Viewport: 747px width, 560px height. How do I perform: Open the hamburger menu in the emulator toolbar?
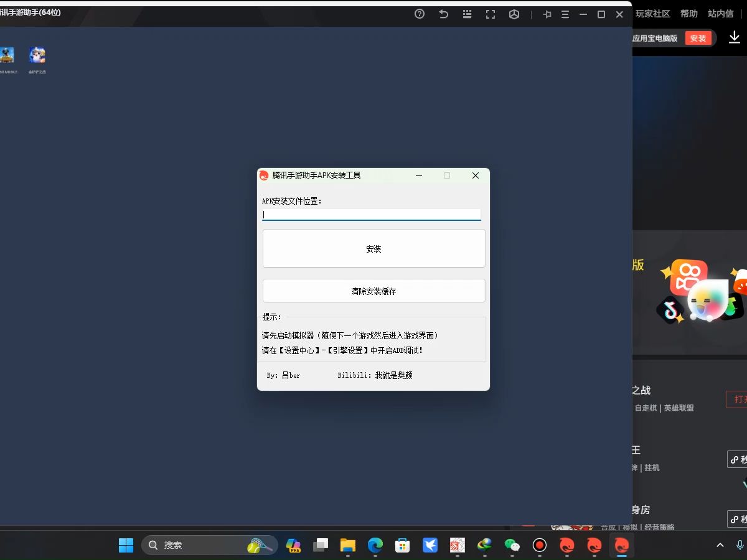(x=565, y=14)
